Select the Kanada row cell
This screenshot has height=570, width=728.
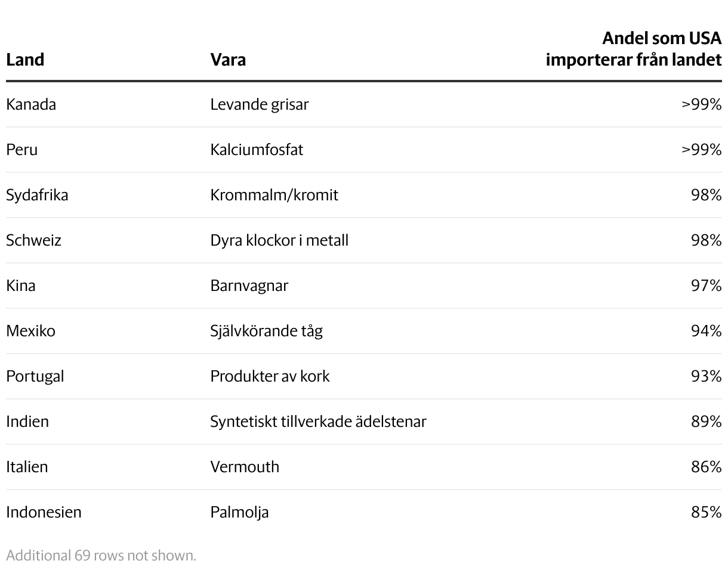[31, 104]
